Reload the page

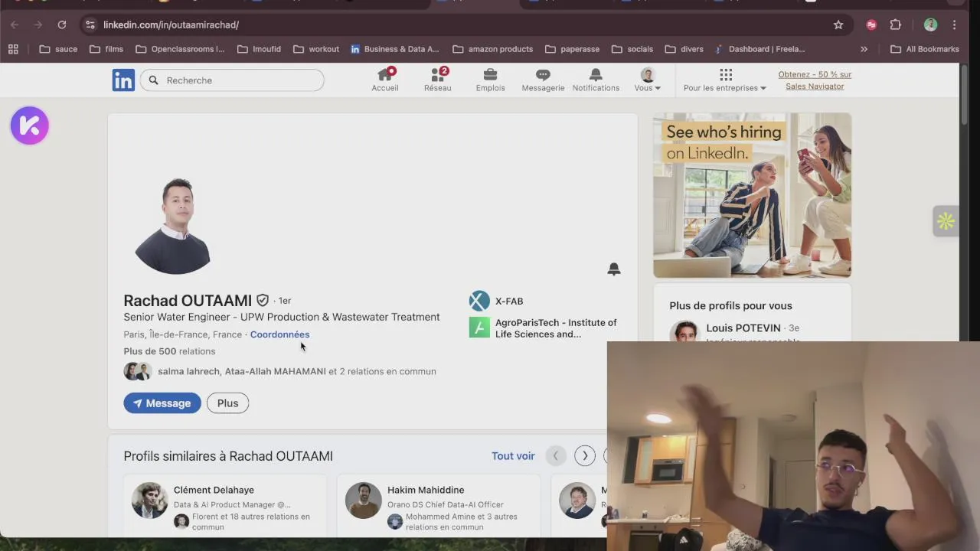62,24
